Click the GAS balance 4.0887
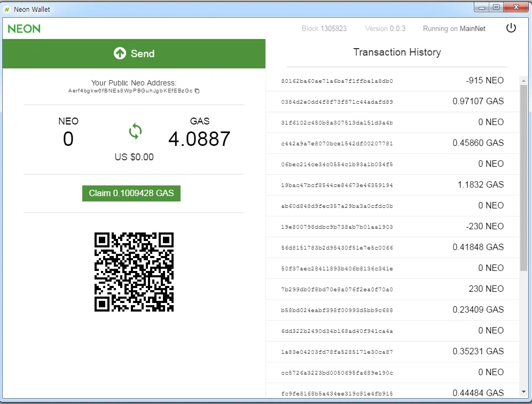 200,139
